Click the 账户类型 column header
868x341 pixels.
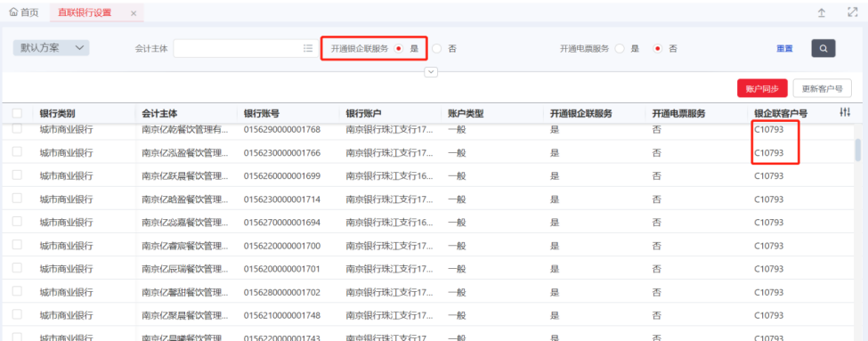466,113
